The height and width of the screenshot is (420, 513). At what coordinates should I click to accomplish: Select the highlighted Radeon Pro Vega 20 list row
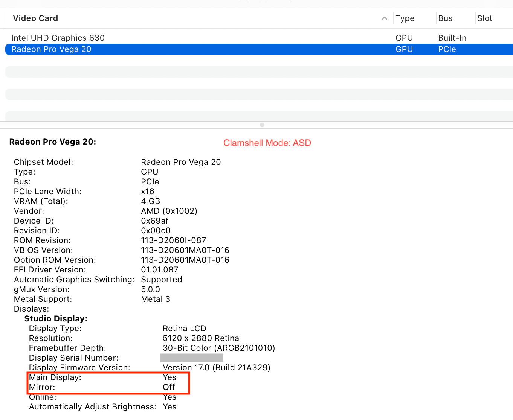[259, 49]
